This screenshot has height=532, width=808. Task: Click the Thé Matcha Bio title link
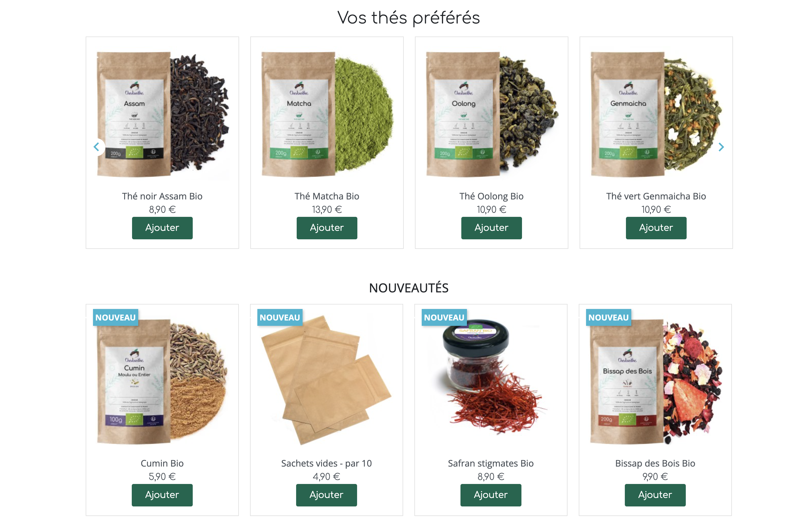click(327, 196)
